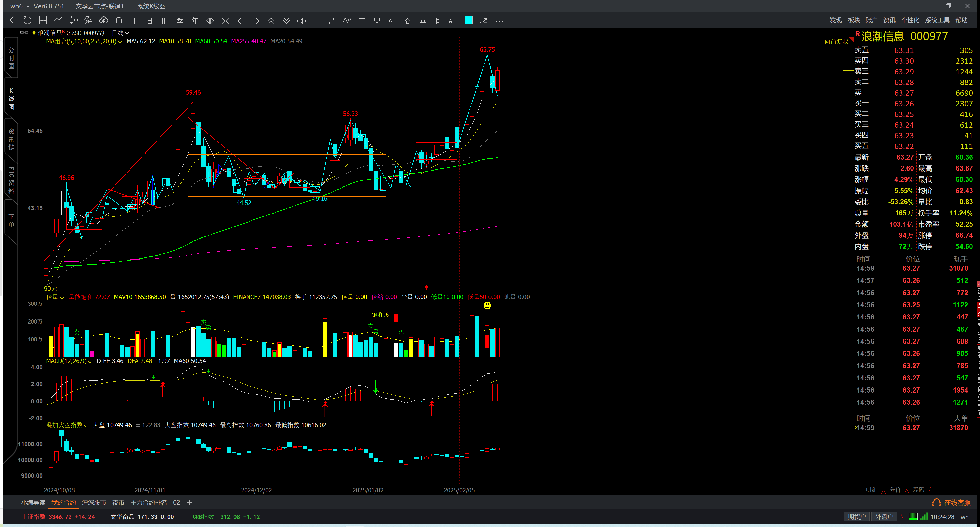Screen dimensions: 980x527
Task: Open the price alert bell icon
Action: click(x=119, y=20)
